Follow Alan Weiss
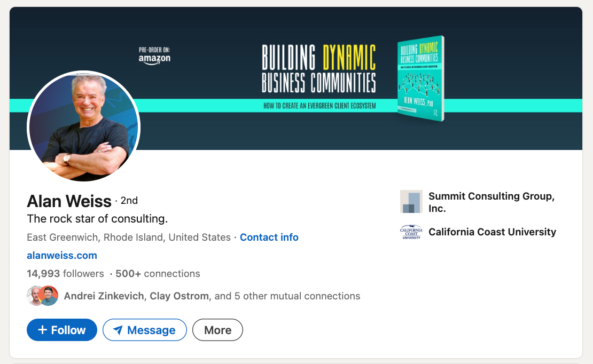 pos(61,330)
